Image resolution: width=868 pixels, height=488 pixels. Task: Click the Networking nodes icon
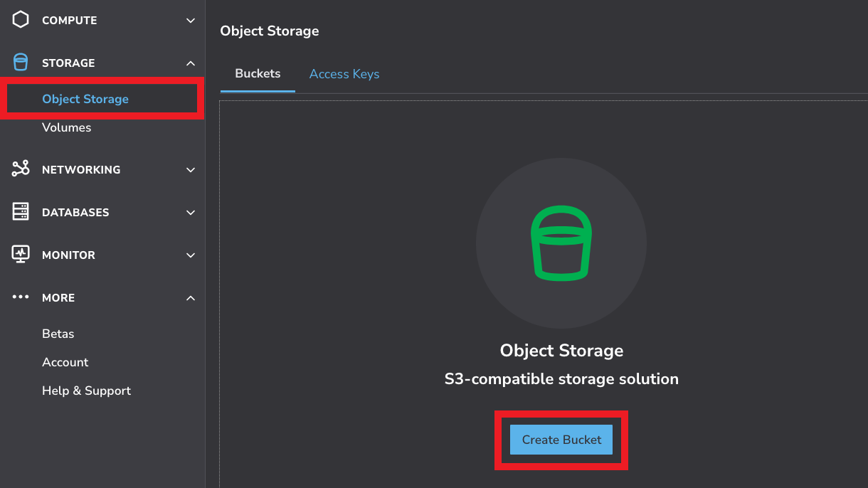pyautogui.click(x=21, y=169)
